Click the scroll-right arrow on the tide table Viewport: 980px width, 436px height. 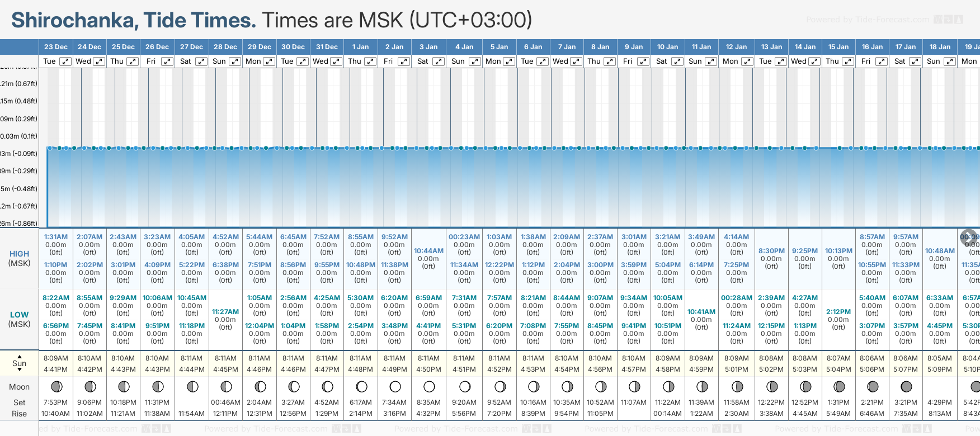click(968, 237)
